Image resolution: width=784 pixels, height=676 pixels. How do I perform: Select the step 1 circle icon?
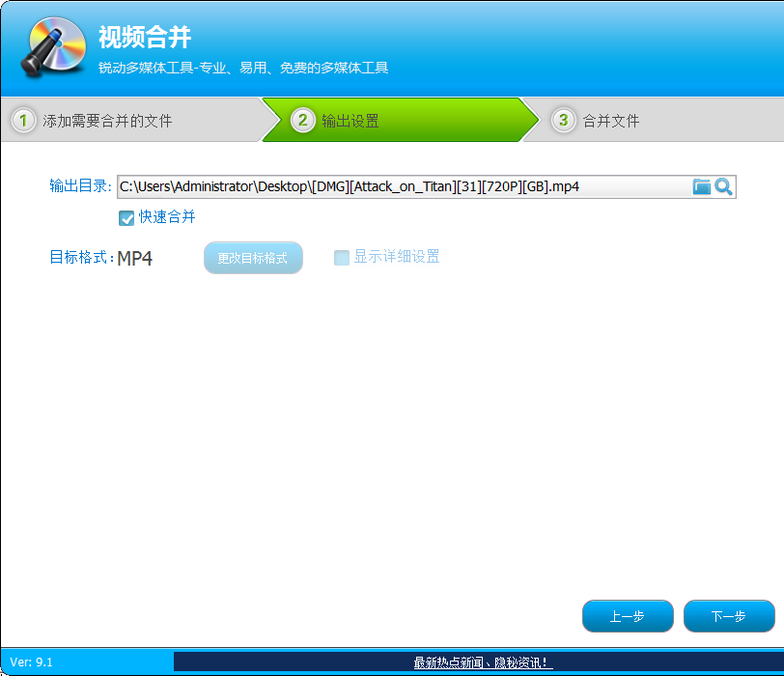point(21,120)
